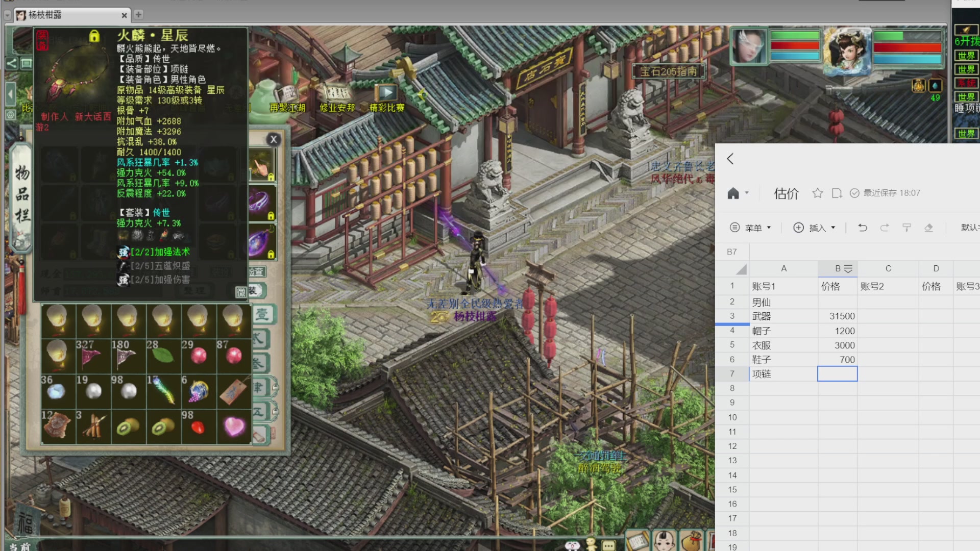Click the golden pouch buff icon
This screenshot has height=551, width=980.
(918, 86)
